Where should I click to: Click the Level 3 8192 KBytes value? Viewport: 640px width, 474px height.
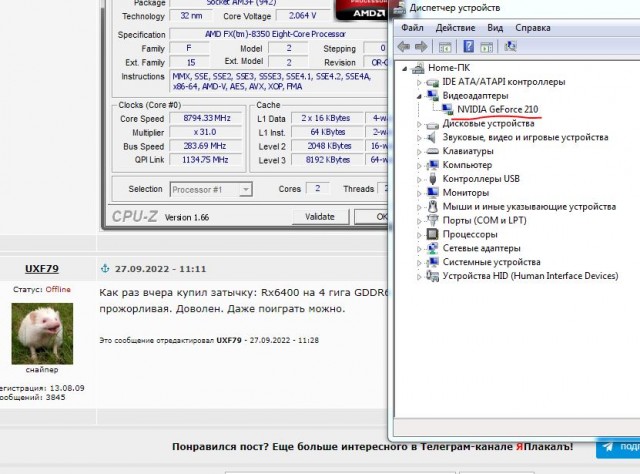click(x=327, y=160)
